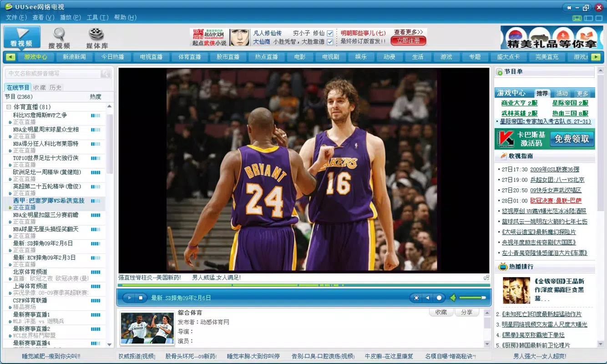Adjust the green volume slider
The image size is (607, 364).
pyautogui.click(x=473, y=298)
